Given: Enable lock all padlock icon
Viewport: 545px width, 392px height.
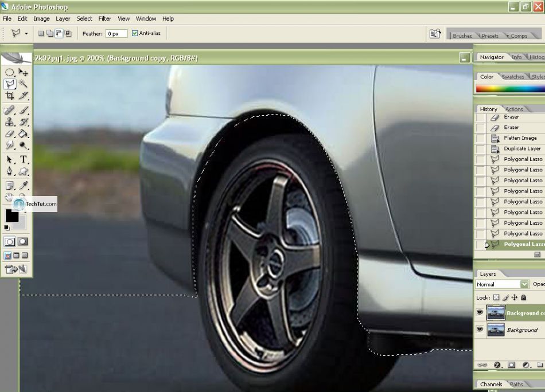Looking at the screenshot, I should pos(523,297).
